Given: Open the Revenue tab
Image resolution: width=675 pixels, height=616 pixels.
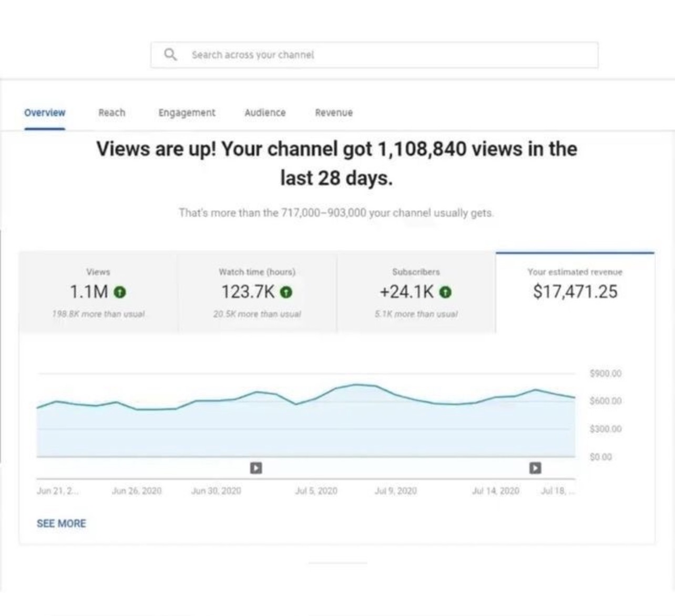Looking at the screenshot, I should click(x=334, y=112).
